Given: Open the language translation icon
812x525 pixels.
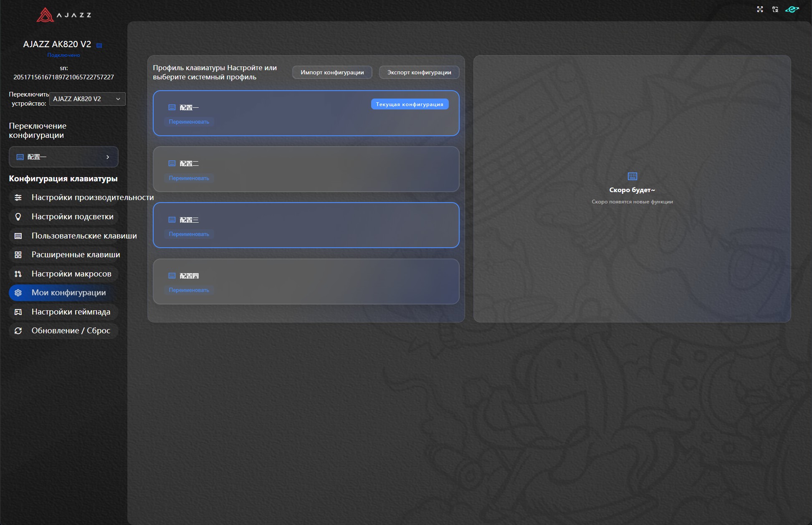Looking at the screenshot, I should pos(775,9).
